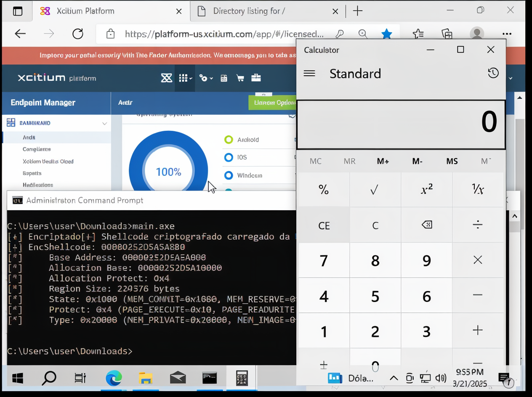The width and height of the screenshot is (532, 397).
Task: Show hidden system tray icons
Action: tap(394, 378)
